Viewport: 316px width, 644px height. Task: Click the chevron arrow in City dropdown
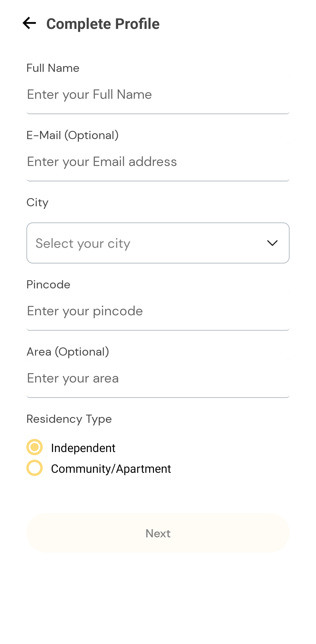click(272, 243)
